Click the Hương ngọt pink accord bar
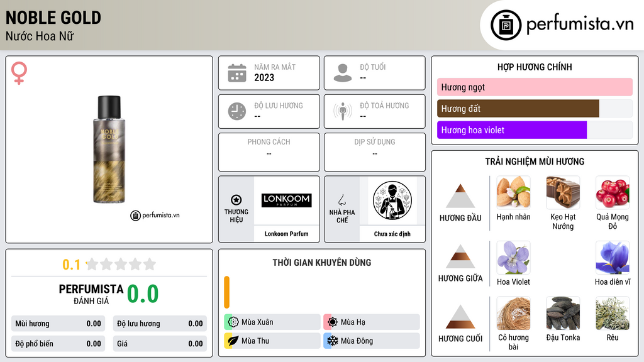The image size is (644, 362). pyautogui.click(x=535, y=87)
